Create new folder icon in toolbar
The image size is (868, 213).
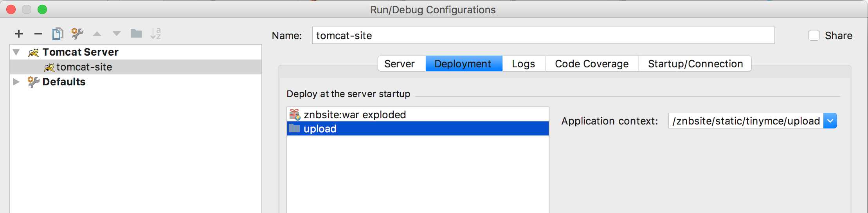coord(136,34)
